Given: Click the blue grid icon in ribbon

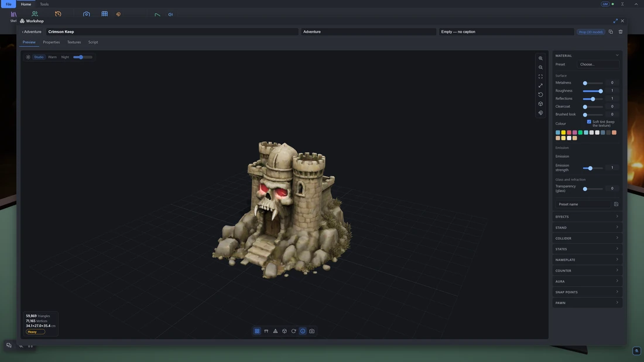Looking at the screenshot, I should tap(105, 14).
